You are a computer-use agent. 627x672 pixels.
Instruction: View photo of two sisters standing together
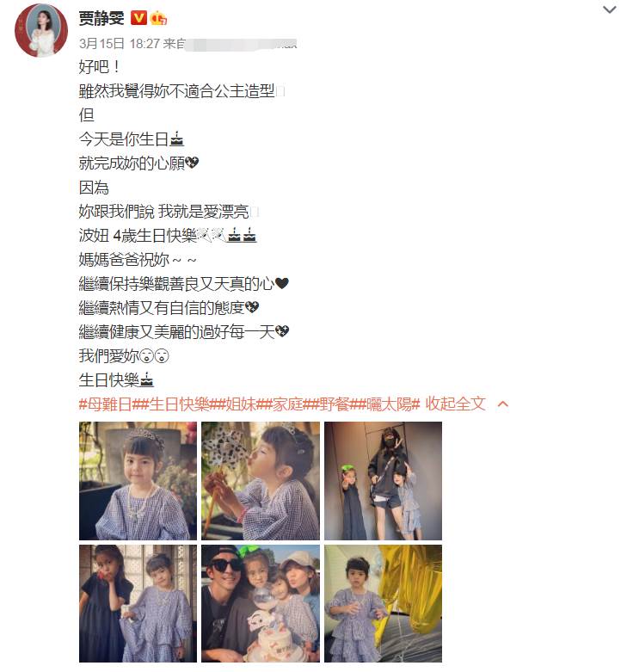[x=138, y=604]
